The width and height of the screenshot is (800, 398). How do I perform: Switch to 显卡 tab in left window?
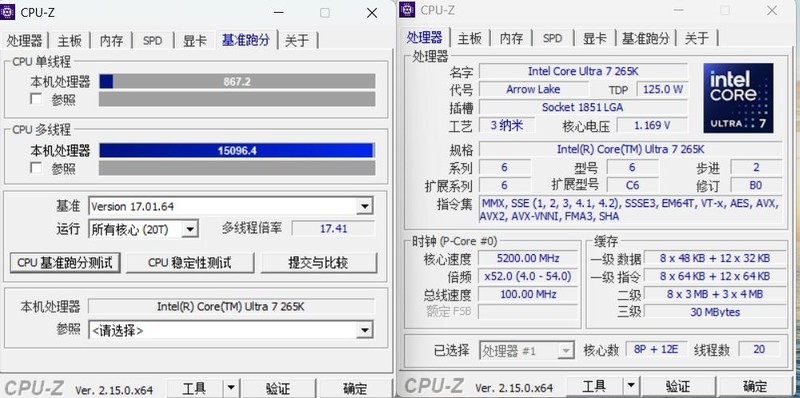[194, 41]
